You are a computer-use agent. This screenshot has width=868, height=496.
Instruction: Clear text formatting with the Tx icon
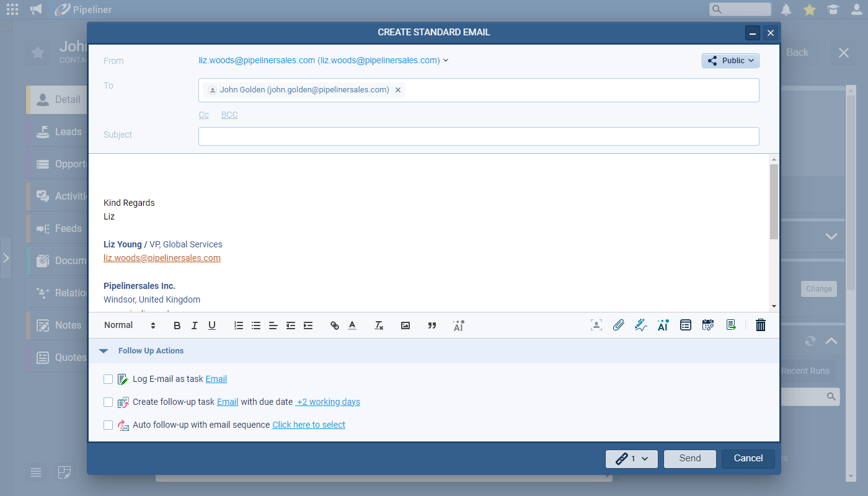tap(379, 325)
